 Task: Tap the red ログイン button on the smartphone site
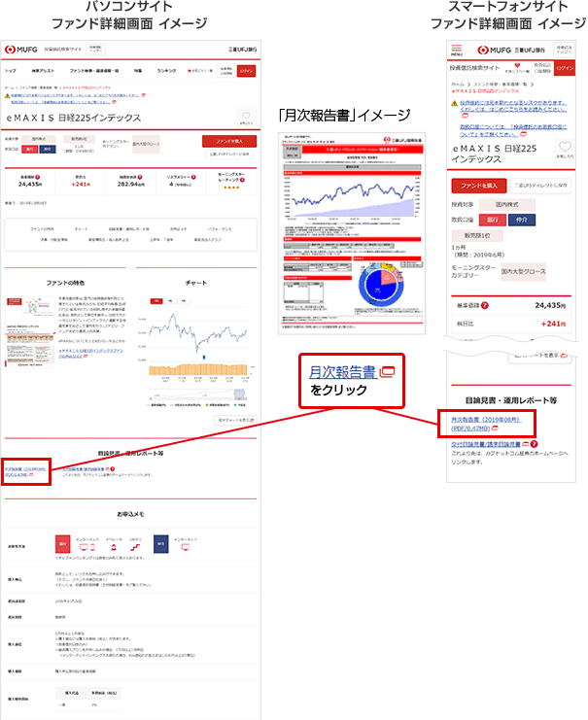click(565, 68)
